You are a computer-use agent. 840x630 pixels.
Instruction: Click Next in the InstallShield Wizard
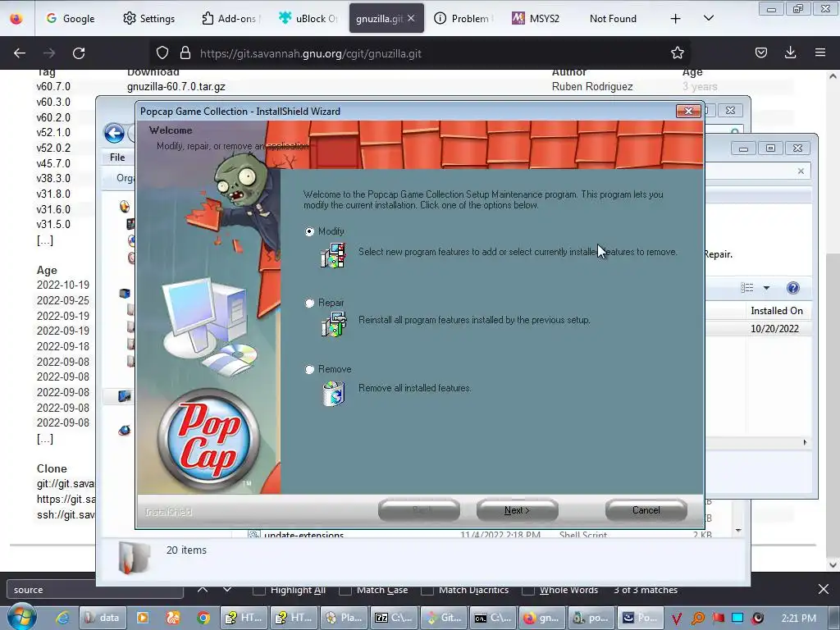tap(517, 510)
